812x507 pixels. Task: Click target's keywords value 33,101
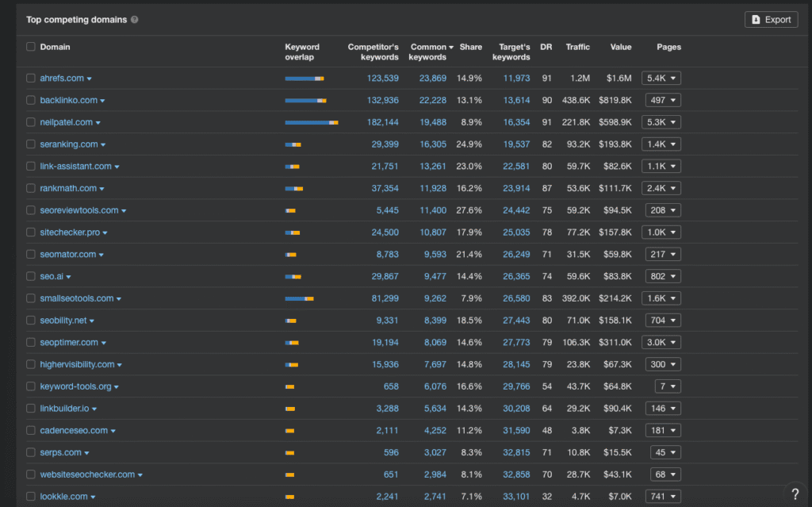point(516,497)
